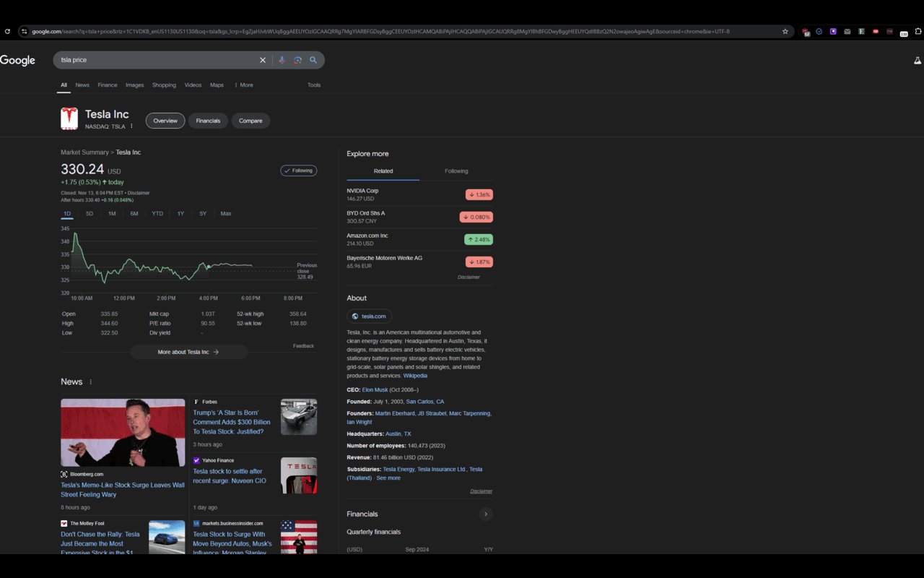Open Amazon.com Inc stock row
The height and width of the screenshot is (578, 924).
419,239
